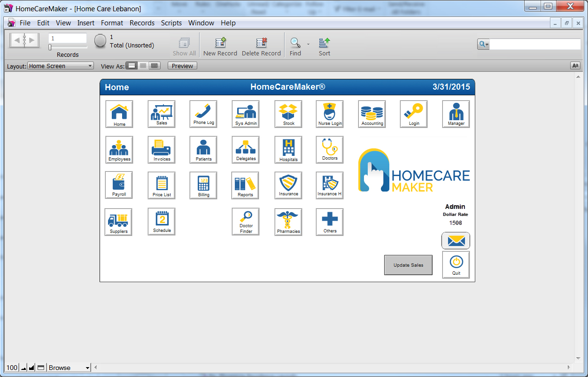
Task: Open the Sales module icon
Action: point(162,114)
